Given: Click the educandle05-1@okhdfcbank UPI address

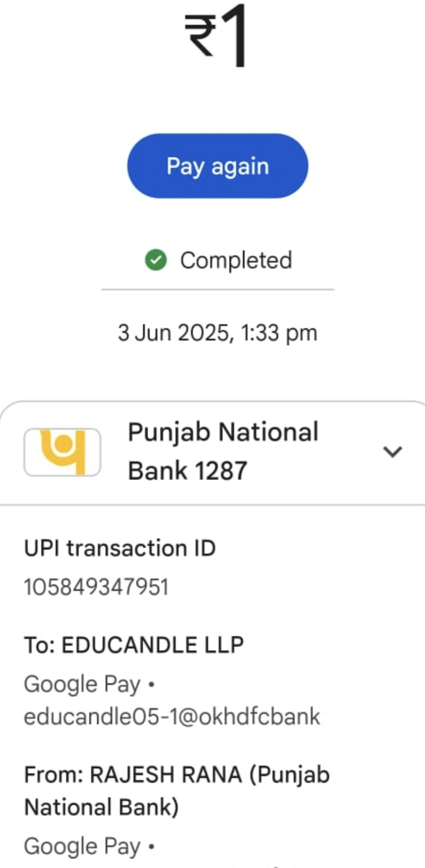Looking at the screenshot, I should click(x=172, y=716).
